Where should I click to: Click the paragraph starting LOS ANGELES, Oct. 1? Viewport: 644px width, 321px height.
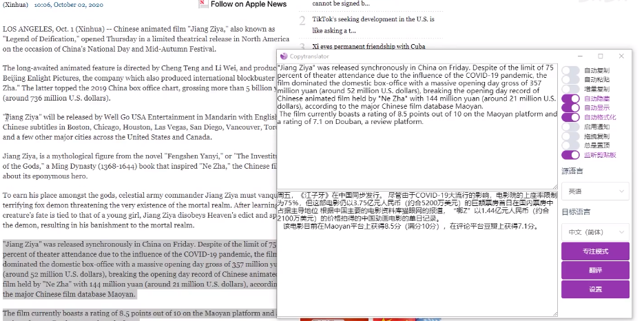pos(146,39)
